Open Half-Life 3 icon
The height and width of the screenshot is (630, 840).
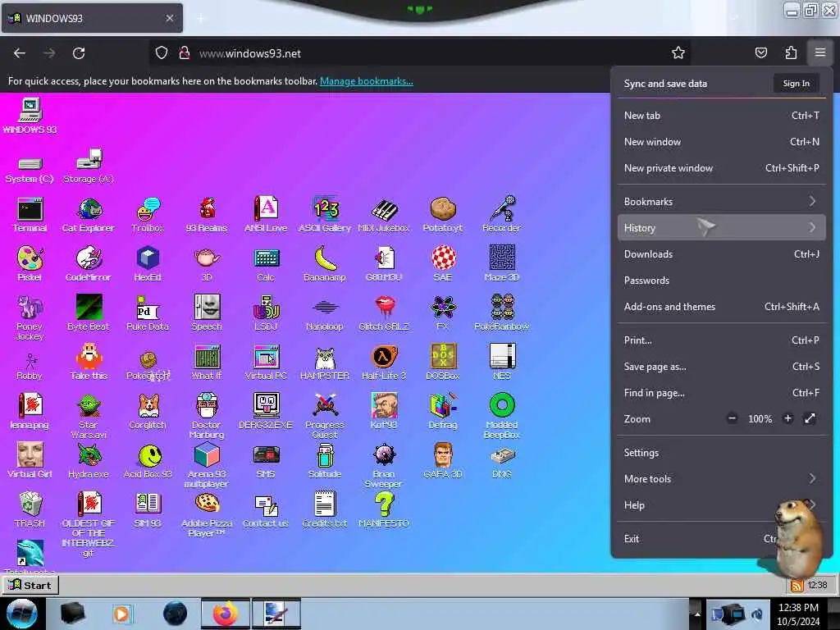pos(384,362)
